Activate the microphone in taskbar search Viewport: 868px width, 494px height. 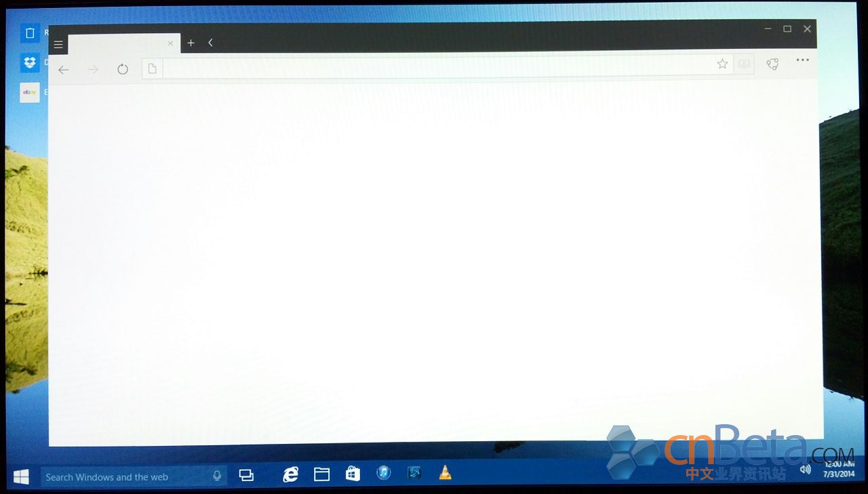pyautogui.click(x=217, y=476)
